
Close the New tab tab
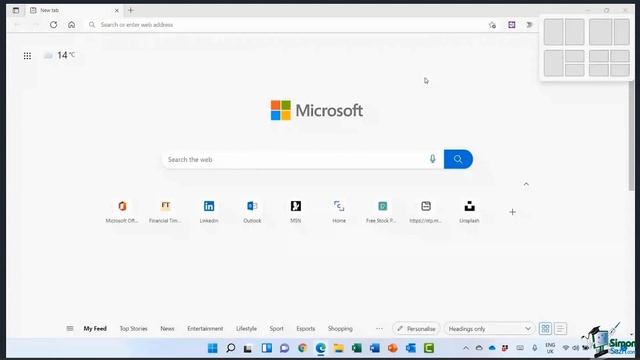[x=116, y=11]
